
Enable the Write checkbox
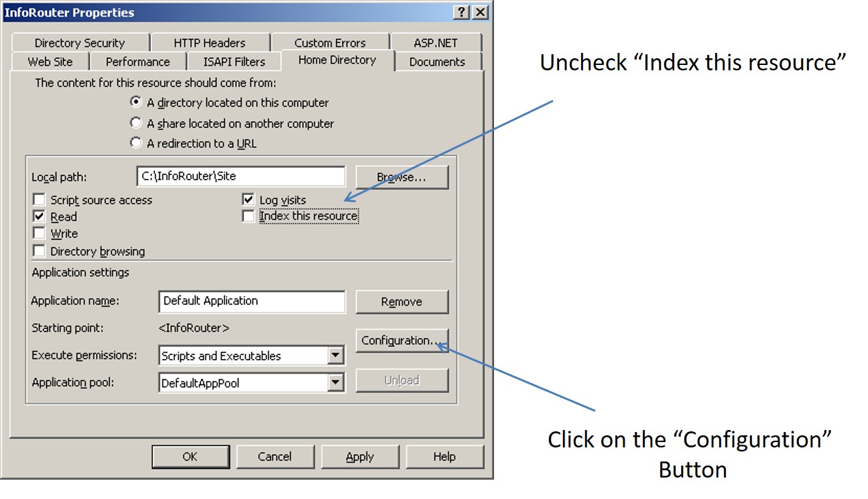coord(40,234)
